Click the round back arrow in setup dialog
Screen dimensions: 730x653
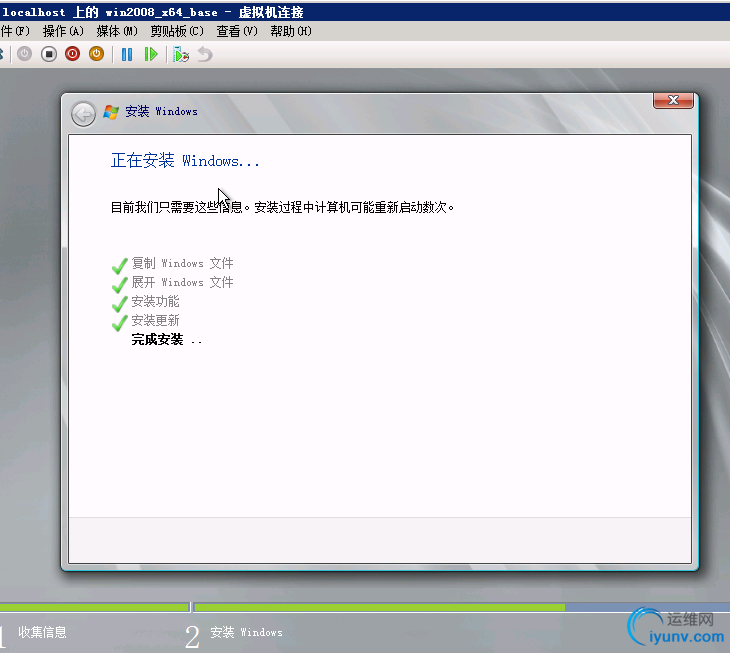(83, 114)
